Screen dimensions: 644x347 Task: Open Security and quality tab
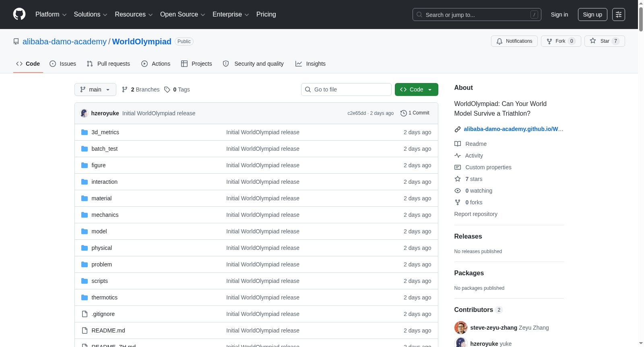(253, 64)
